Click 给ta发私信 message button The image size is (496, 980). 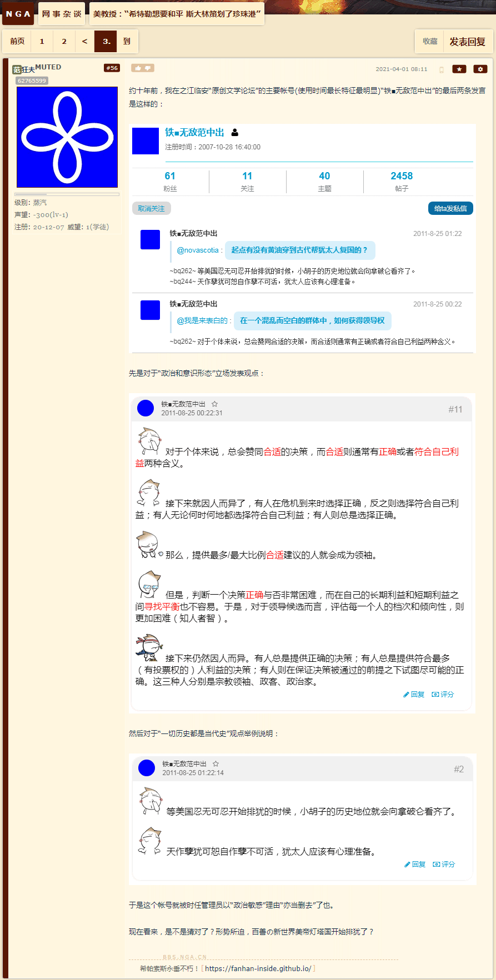[x=450, y=208]
